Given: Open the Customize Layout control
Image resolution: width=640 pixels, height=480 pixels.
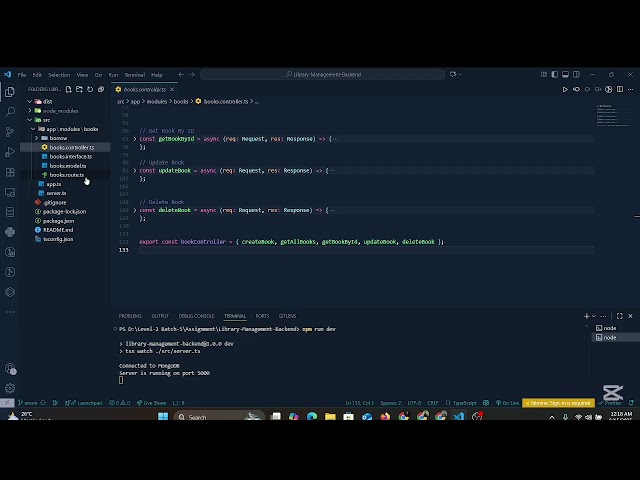Looking at the screenshot, I should 544,75.
